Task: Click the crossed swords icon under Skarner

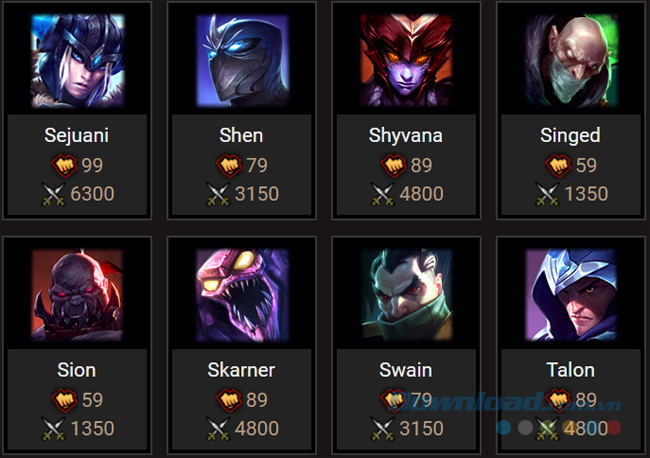Action: (218, 429)
